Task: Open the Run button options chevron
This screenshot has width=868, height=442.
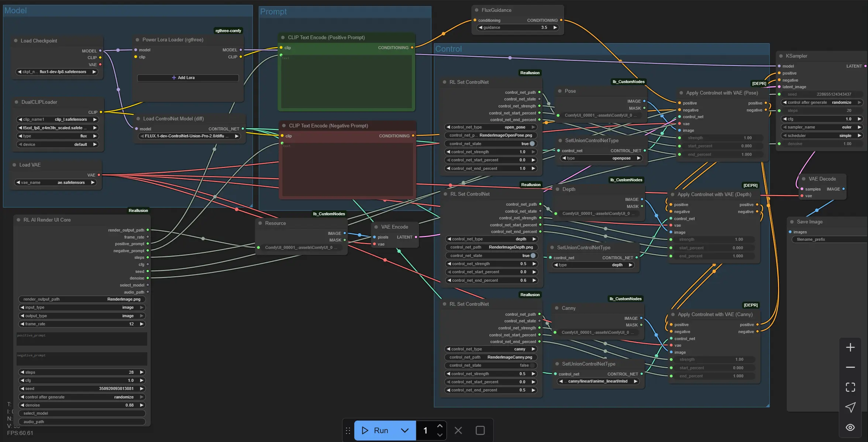Action: point(405,431)
